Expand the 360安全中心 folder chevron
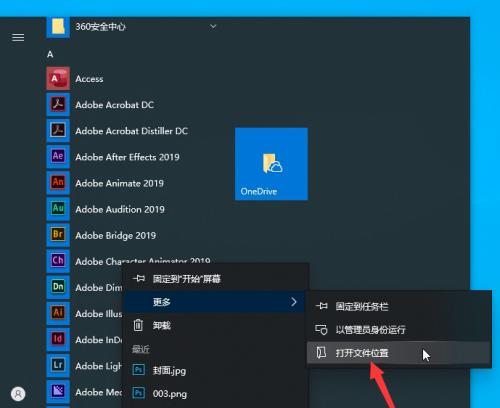 pos(213,26)
